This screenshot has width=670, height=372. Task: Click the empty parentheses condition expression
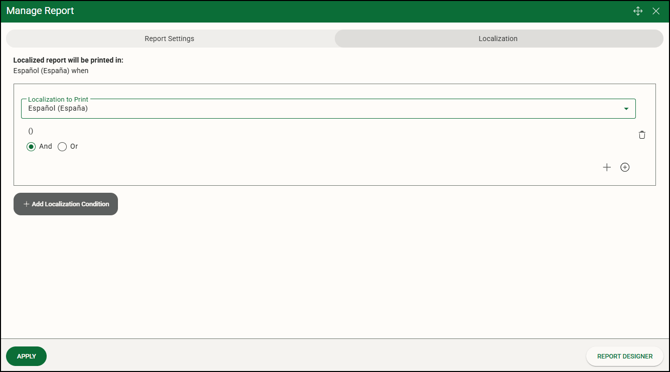coord(30,131)
